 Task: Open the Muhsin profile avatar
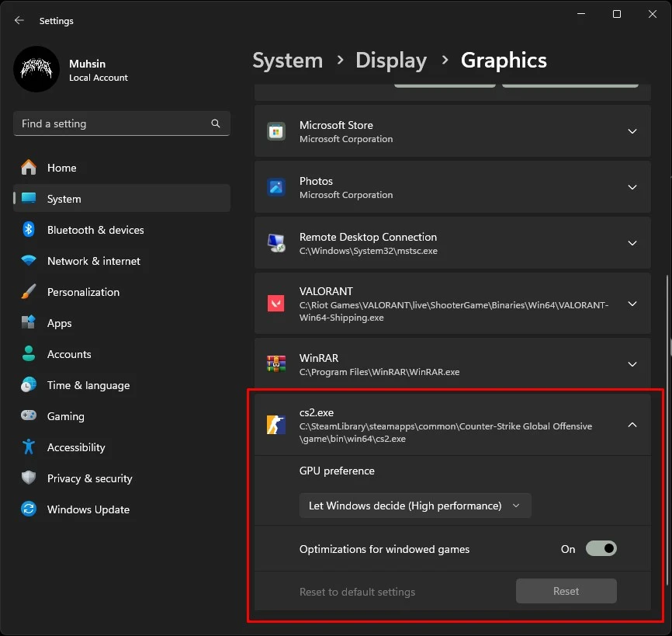36,69
